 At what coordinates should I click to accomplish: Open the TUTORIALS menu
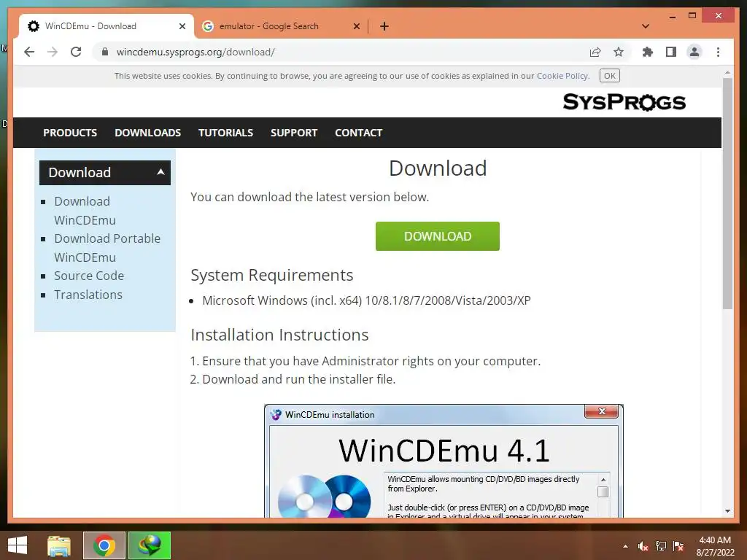[226, 133]
